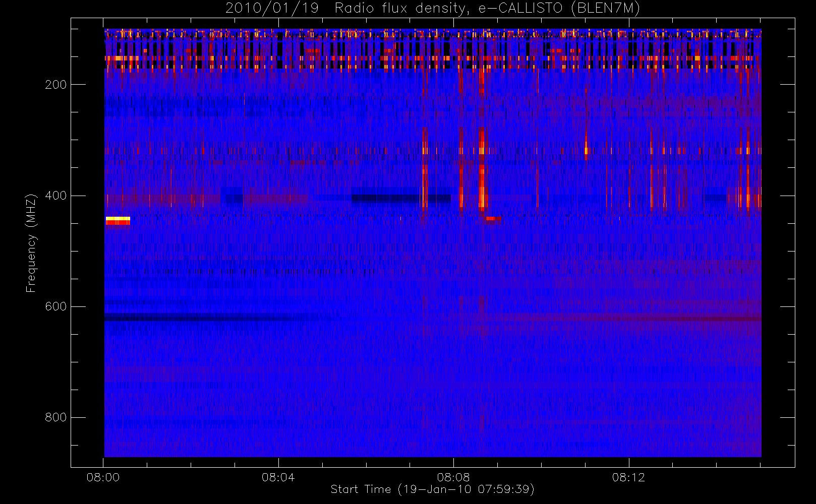Click the bright yellow-red burst near 440 MHz at 08:00
The image size is (816, 504).
tap(118, 221)
